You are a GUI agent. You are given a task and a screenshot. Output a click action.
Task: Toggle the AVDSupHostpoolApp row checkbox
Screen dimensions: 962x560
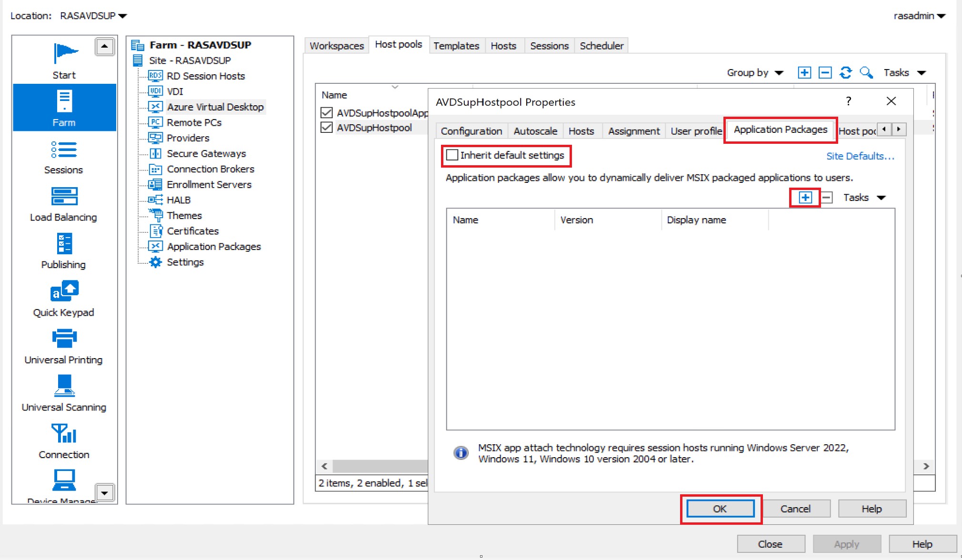326,113
